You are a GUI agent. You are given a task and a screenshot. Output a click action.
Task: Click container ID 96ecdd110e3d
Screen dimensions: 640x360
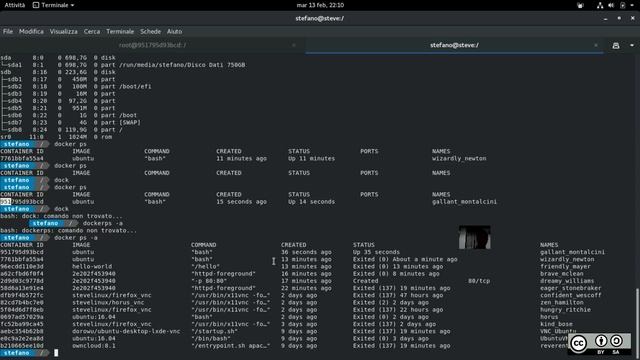[22, 267]
